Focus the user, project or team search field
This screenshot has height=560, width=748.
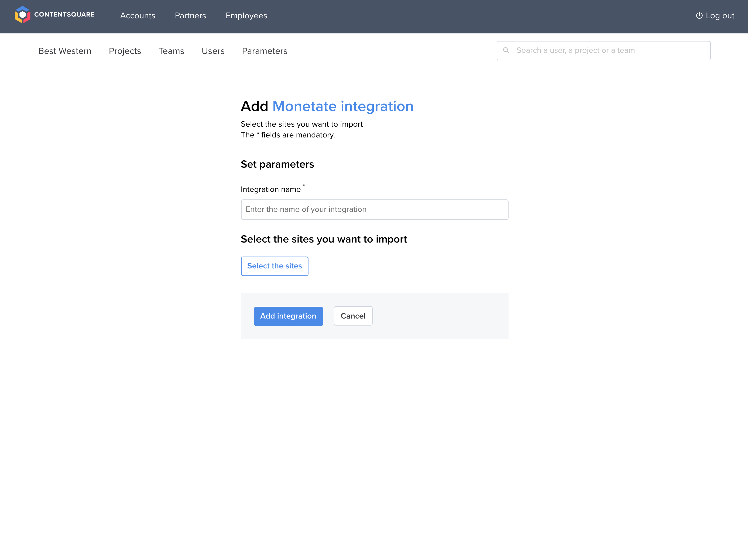coord(604,51)
